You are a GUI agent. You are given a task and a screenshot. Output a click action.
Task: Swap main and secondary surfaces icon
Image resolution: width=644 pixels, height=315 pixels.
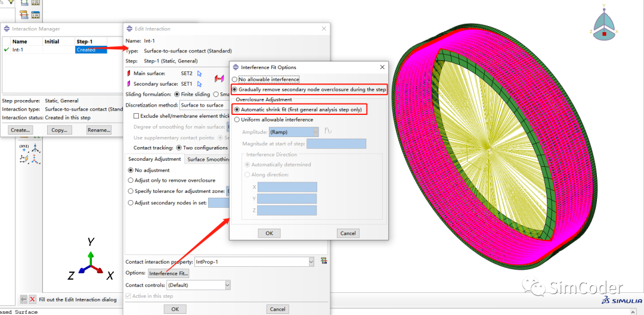click(218, 79)
